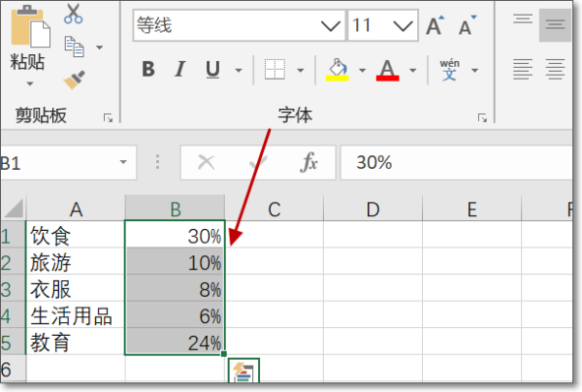The width and height of the screenshot is (582, 392).
Task: Toggle bold formatting
Action: coord(148,69)
